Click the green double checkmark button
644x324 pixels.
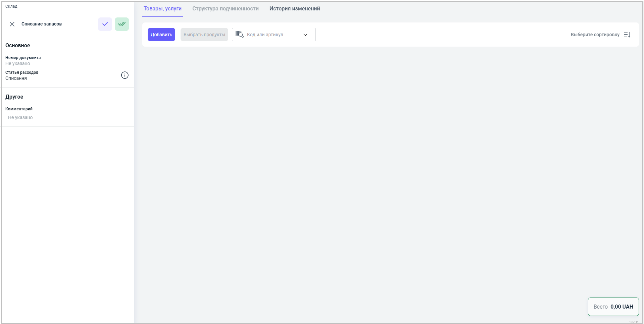(121, 24)
